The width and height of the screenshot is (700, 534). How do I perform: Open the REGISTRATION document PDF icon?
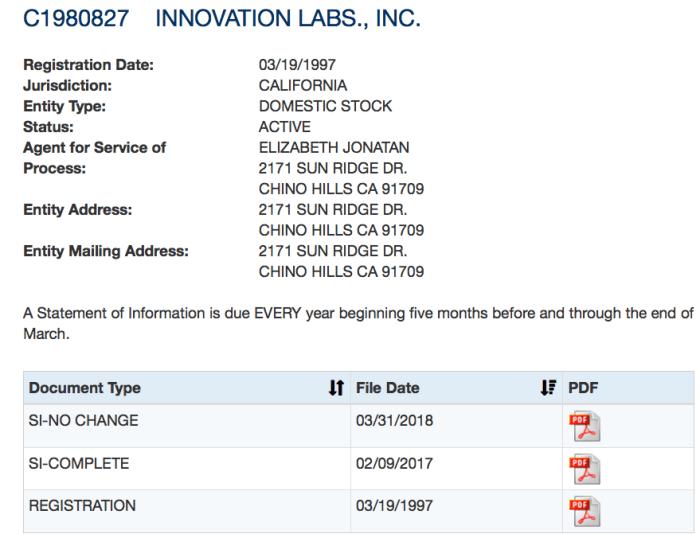[584, 511]
